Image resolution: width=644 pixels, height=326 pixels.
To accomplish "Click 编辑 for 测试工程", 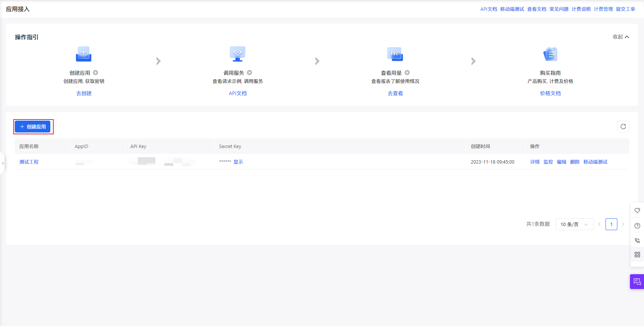I will [x=561, y=162].
